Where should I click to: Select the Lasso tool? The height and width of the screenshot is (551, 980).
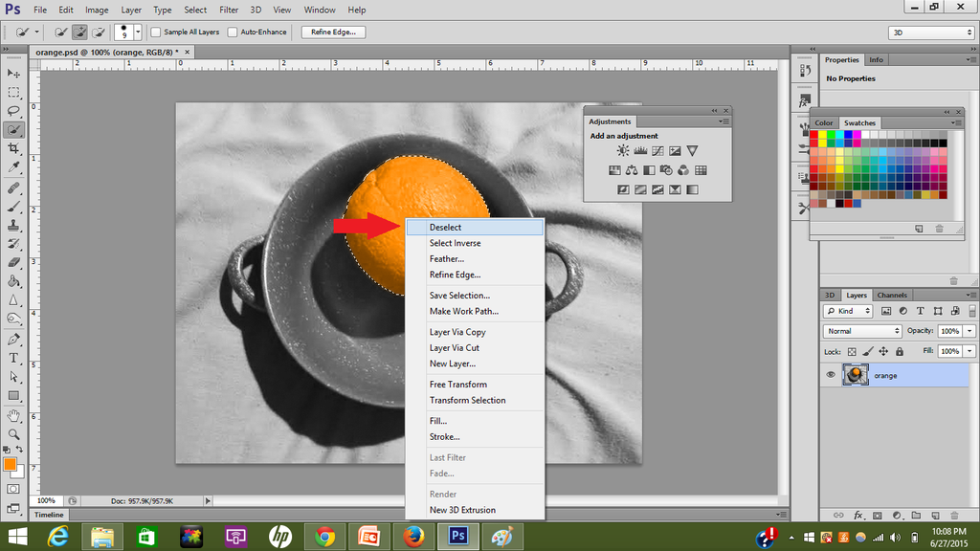(x=14, y=111)
